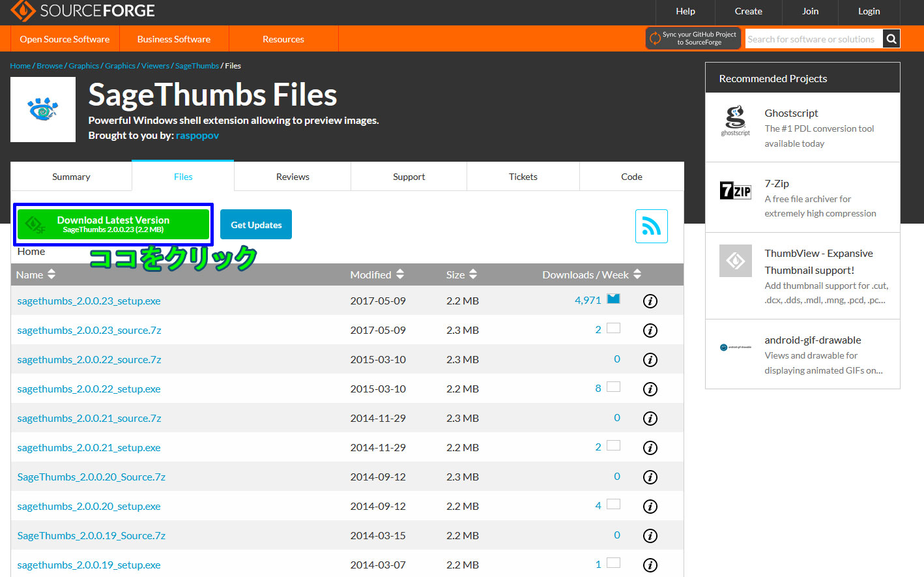This screenshot has height=577, width=924.
Task: Download sagethumbs_2.0.0.19_setup.exe
Action: point(89,565)
